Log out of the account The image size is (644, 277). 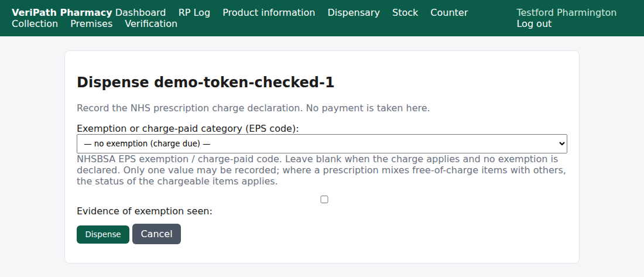[x=534, y=24]
